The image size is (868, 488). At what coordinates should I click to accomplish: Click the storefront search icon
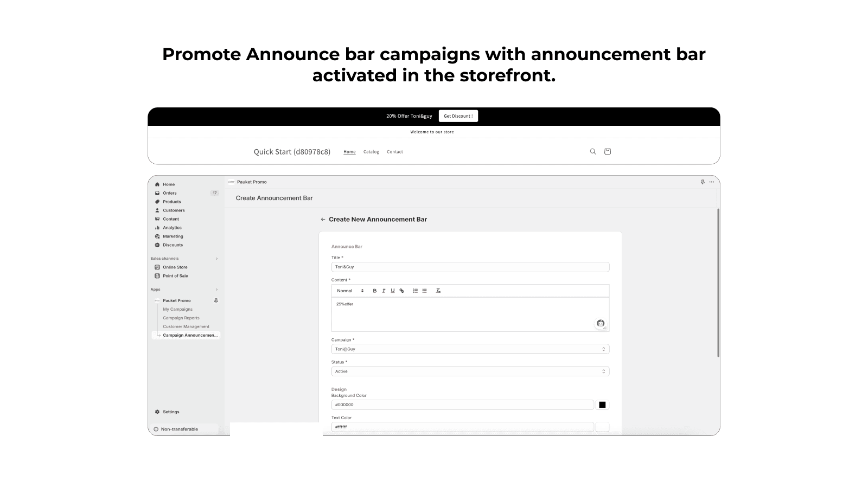593,152
